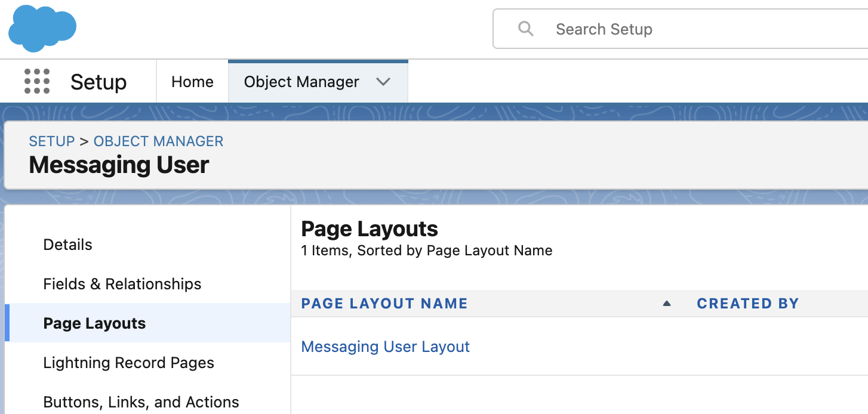Open Details in the sidebar

coord(68,245)
